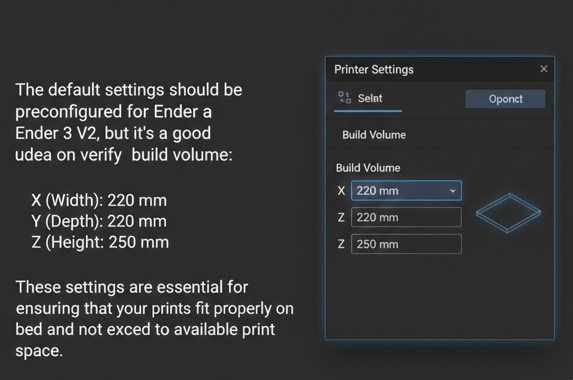Click the X 220 mm value field

[406, 190]
